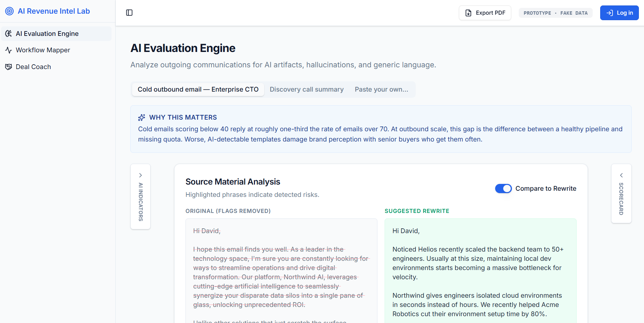Click the Deal Coach handshake icon
644x323 pixels.
pos(9,67)
